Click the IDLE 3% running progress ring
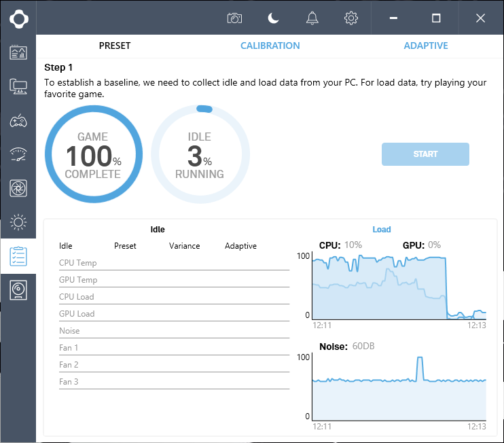This screenshot has width=504, height=443. pos(200,154)
